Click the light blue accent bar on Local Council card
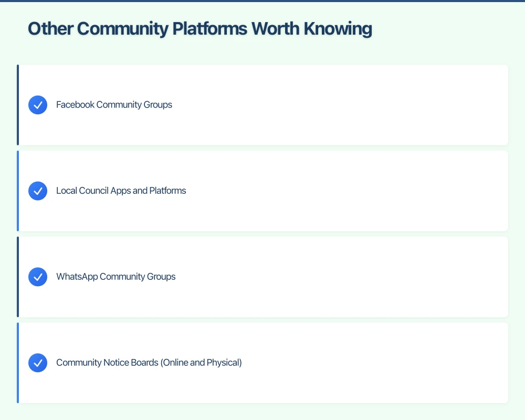The image size is (525, 420). [x=18, y=191]
